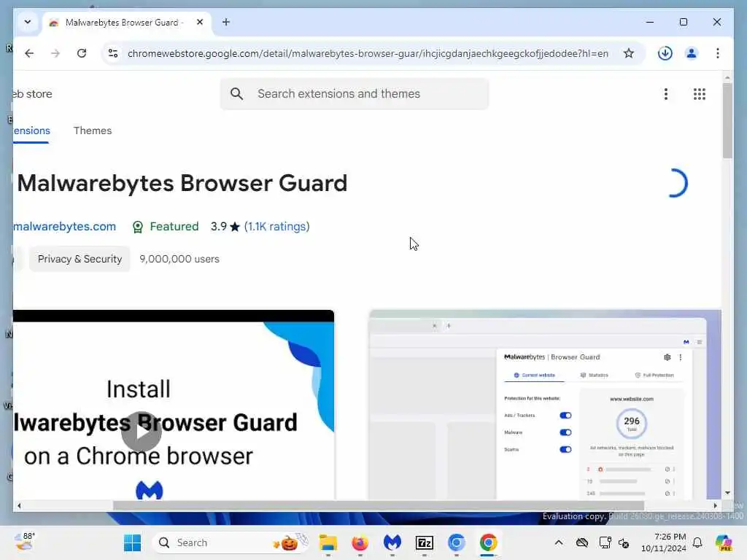This screenshot has height=560, width=747.
Task: Open 7-Zip from the taskbar
Action: tap(424, 542)
